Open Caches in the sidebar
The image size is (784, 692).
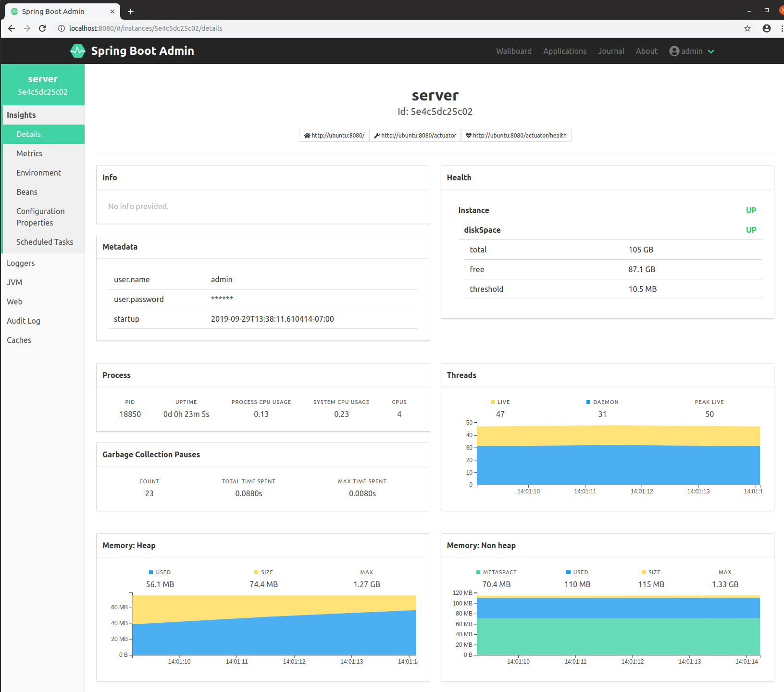tap(43, 340)
